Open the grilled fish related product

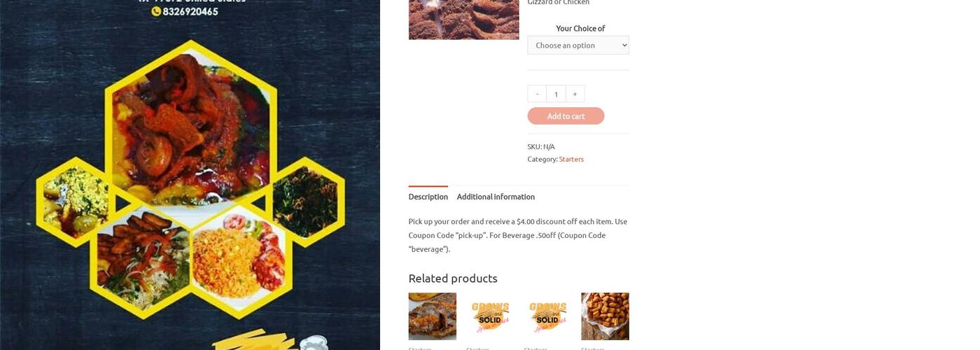(433, 316)
